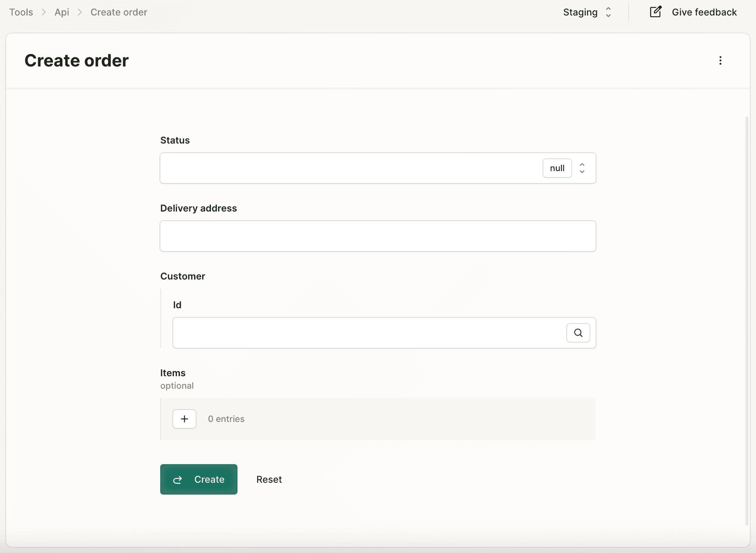Click the Api breadcrumb navigation item
Image resolution: width=756 pixels, height=553 pixels.
click(x=62, y=12)
